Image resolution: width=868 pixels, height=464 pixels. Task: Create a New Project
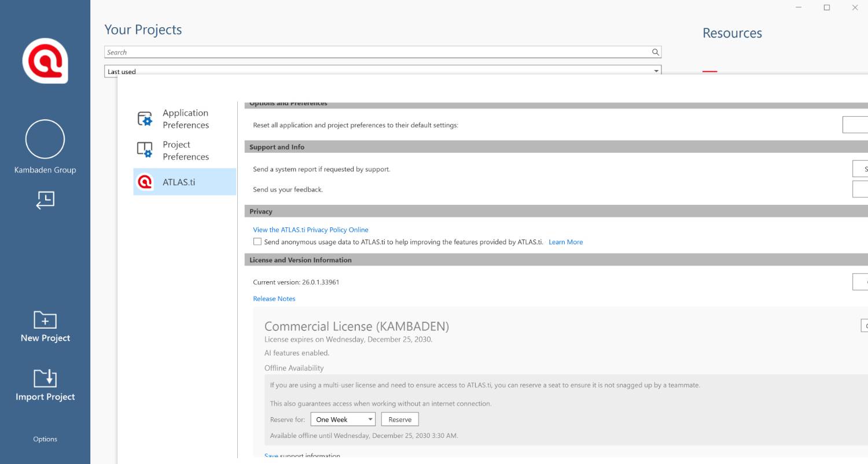pyautogui.click(x=45, y=327)
